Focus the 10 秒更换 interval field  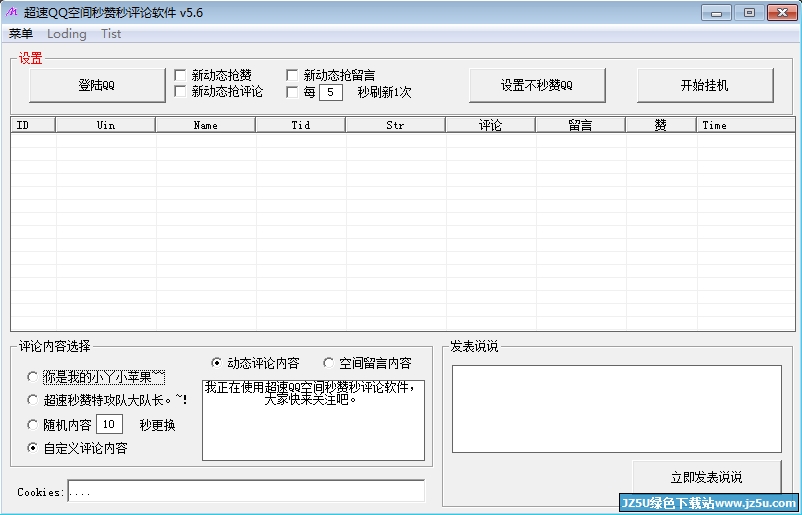click(109, 424)
